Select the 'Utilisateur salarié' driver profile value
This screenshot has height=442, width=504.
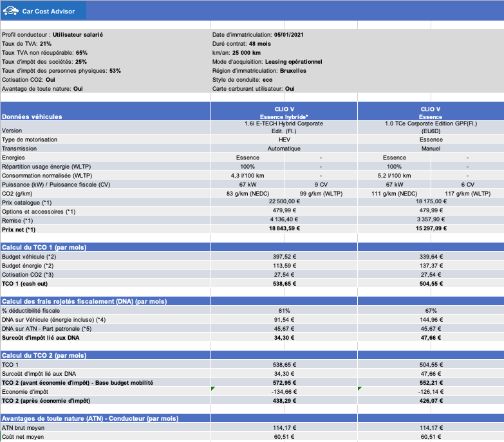78,35
